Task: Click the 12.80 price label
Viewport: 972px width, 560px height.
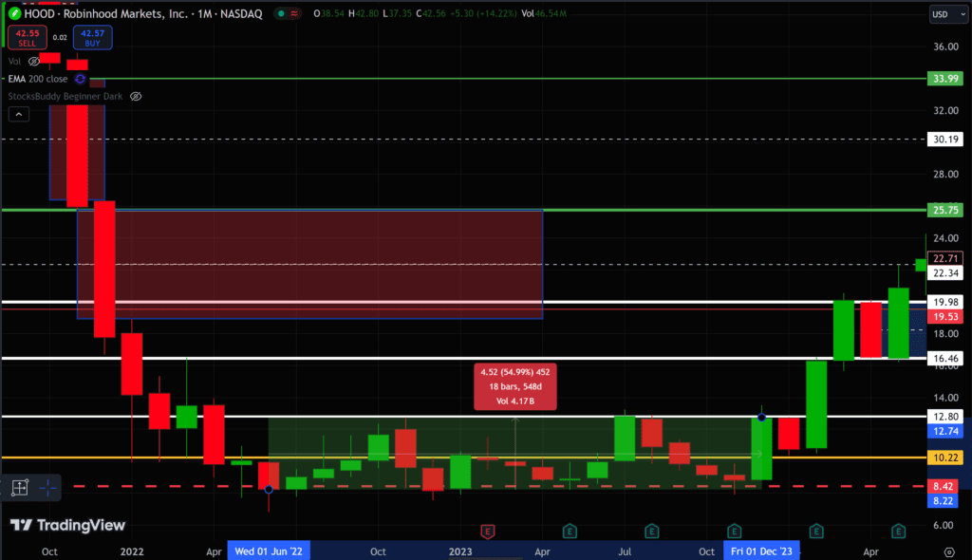Action: [x=945, y=417]
